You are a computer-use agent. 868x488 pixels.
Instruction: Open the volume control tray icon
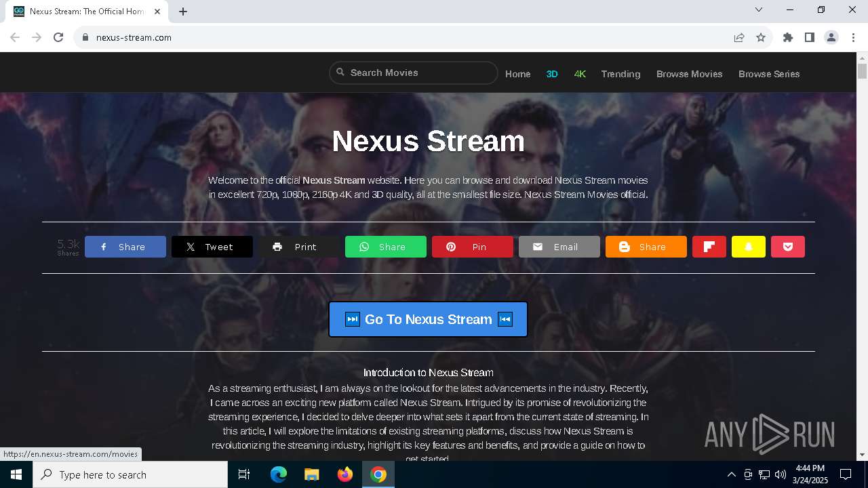(780, 474)
